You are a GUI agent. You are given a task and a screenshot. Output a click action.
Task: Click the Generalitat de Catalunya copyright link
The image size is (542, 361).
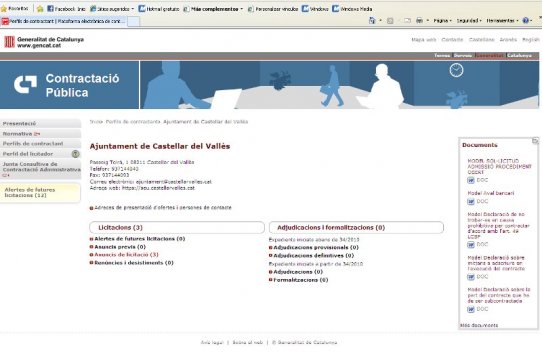click(x=305, y=343)
